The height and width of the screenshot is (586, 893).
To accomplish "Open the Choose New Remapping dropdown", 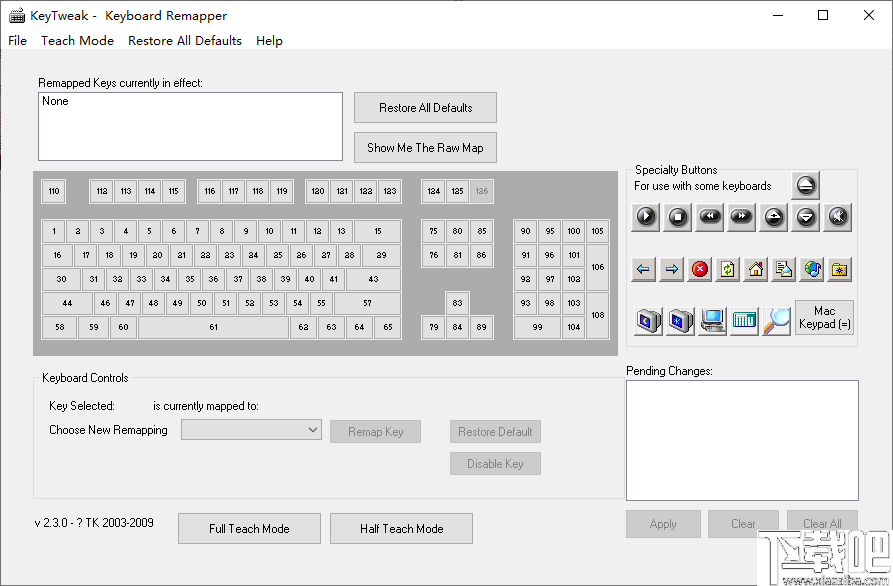I will 251,429.
